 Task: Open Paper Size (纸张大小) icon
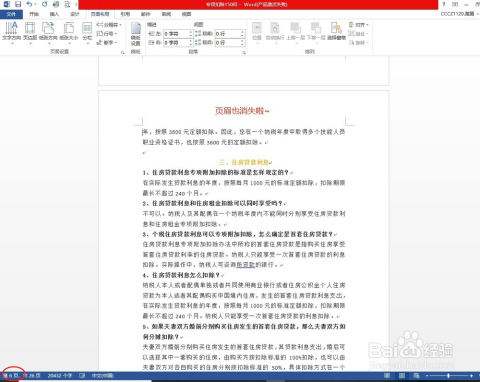[x=69, y=32]
